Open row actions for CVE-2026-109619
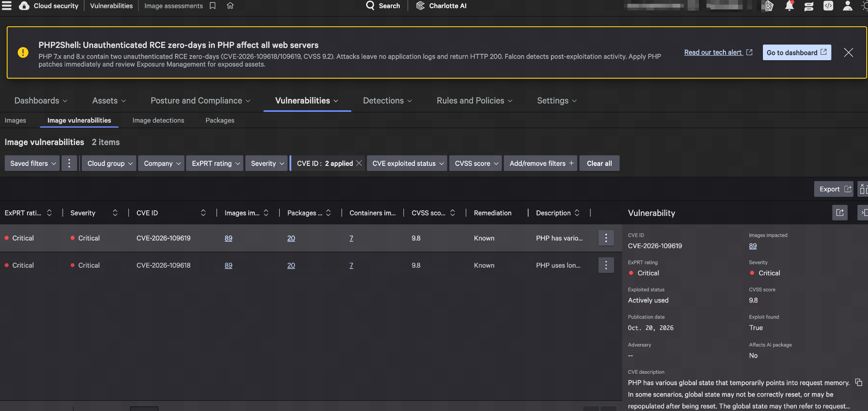 606,238
